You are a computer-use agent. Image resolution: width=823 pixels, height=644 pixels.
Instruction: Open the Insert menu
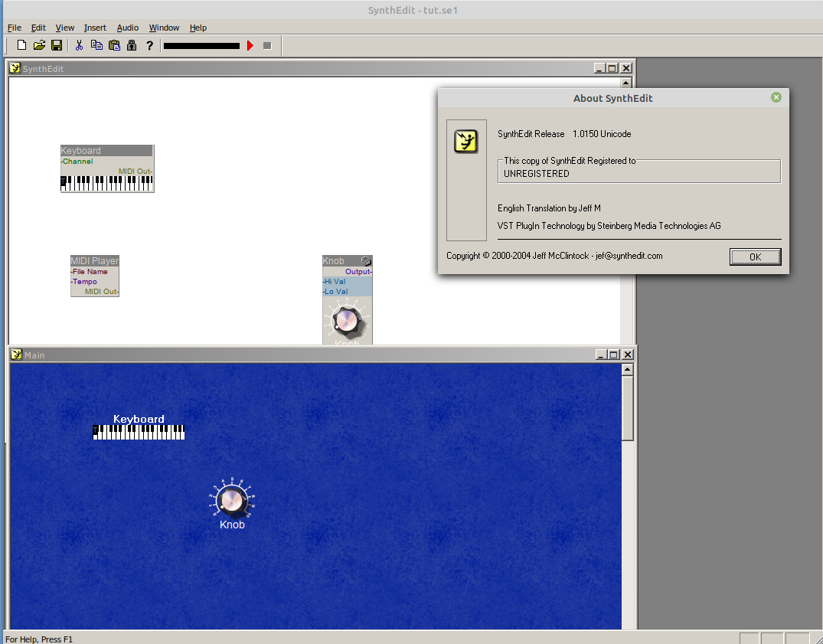point(95,28)
